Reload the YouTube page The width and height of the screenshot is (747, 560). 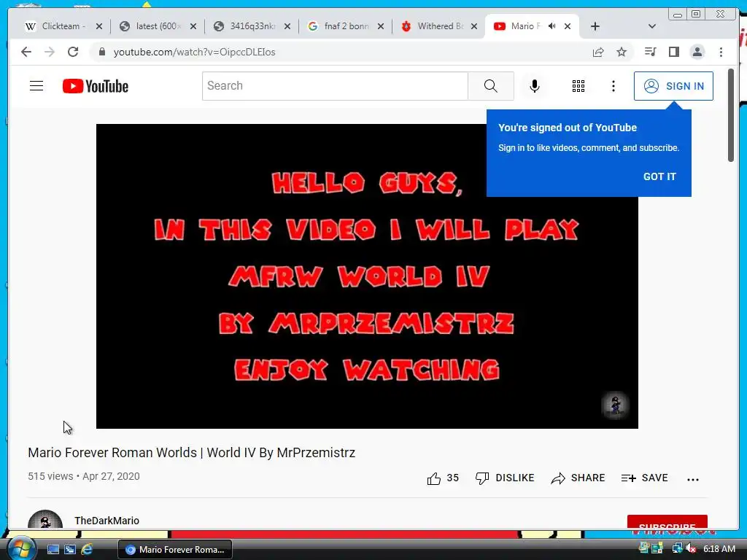click(x=73, y=52)
